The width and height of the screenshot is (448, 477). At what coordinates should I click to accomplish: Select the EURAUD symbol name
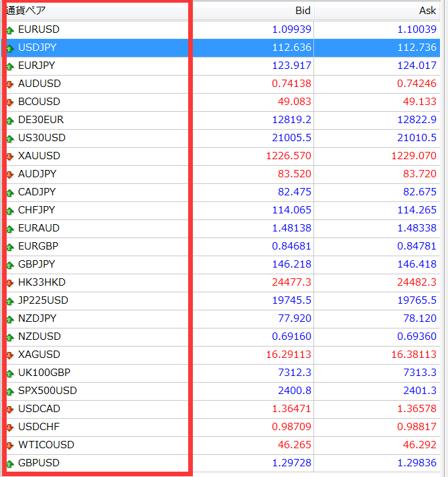click(39, 228)
